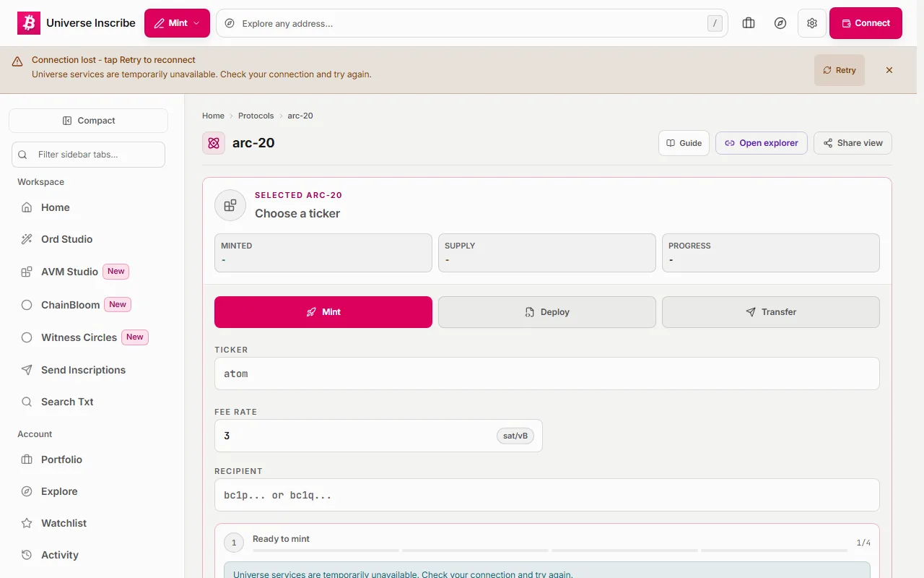Open the compass explore icon in header
This screenshot has height=578, width=924.
pos(780,23)
